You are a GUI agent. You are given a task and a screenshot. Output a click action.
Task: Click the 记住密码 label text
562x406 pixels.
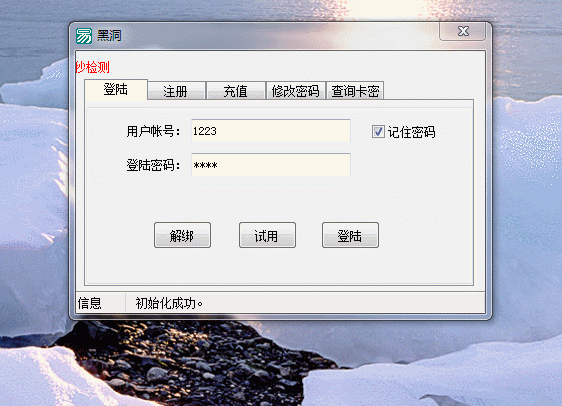[x=411, y=132]
